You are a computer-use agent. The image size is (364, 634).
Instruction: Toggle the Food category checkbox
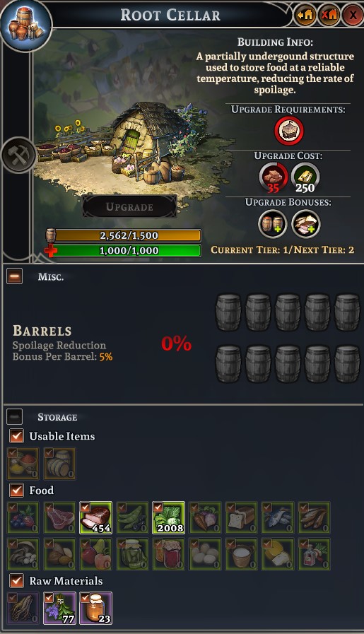pyautogui.click(x=16, y=490)
